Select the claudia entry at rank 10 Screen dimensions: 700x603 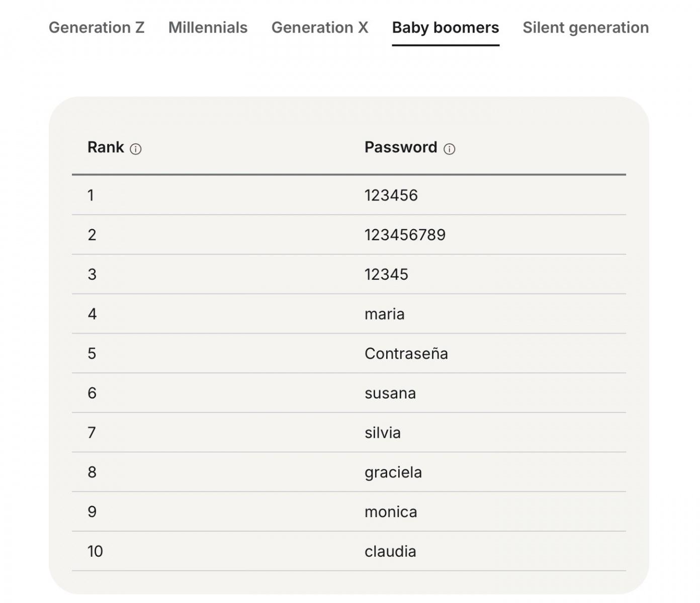(x=390, y=552)
